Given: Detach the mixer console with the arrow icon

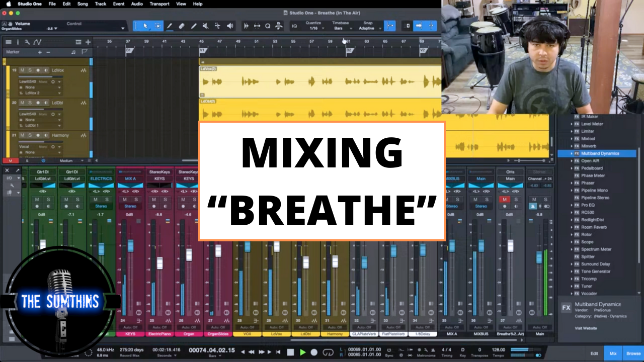Looking at the screenshot, I should click(18, 170).
